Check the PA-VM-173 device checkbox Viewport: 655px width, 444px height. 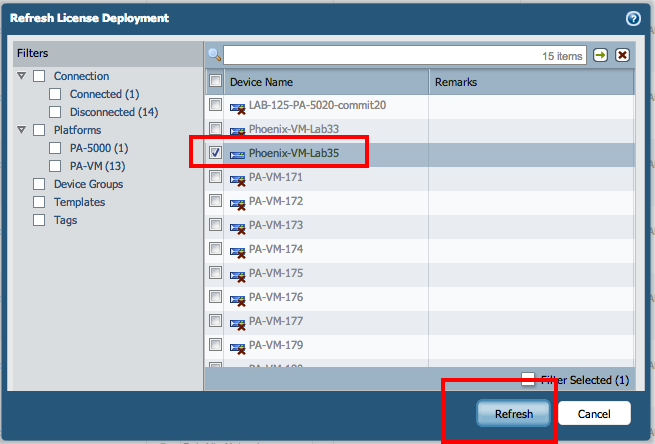216,225
